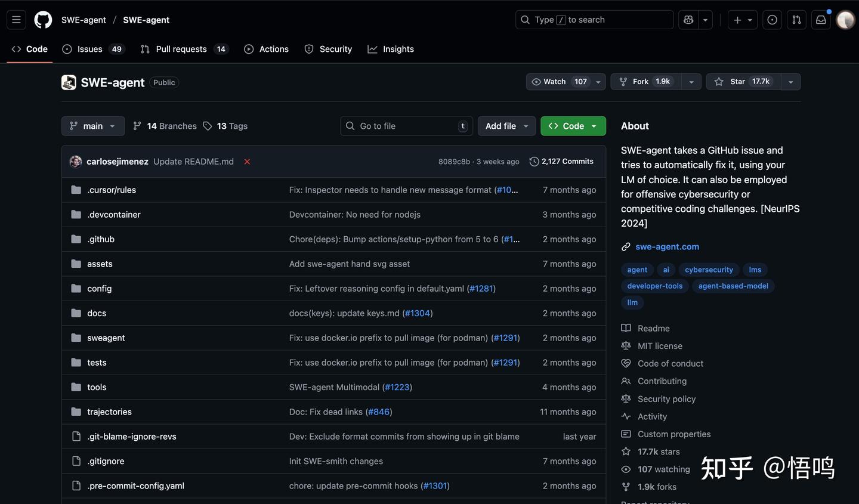The width and height of the screenshot is (859, 504).
Task: Click the failed status X icon on commit
Action: pos(247,162)
